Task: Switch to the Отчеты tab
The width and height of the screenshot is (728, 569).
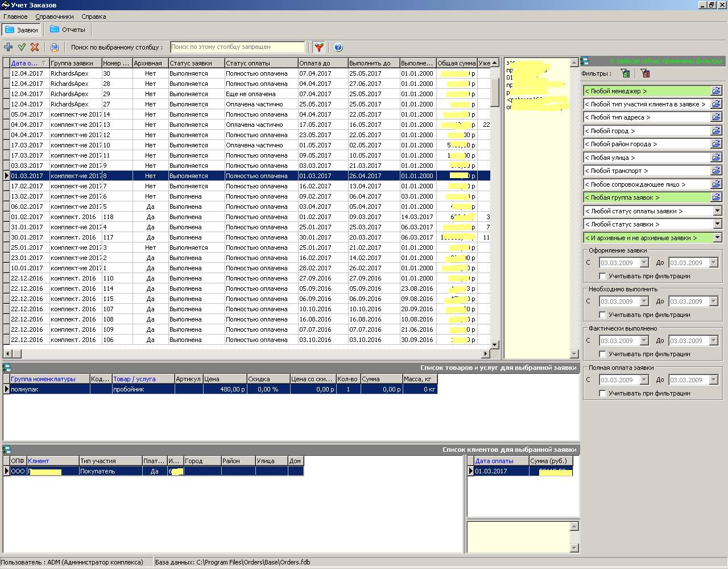Action: coord(68,30)
